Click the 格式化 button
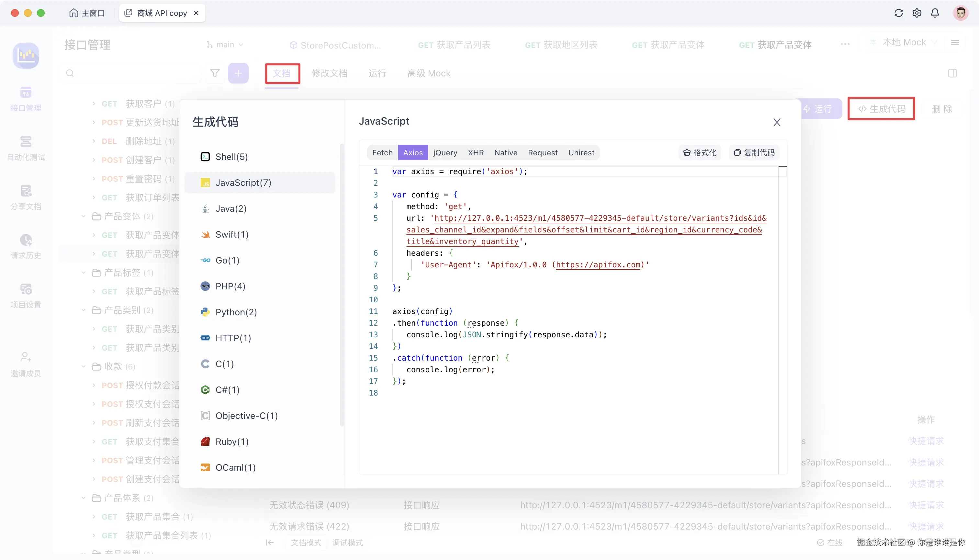The image size is (979, 560). pyautogui.click(x=700, y=153)
